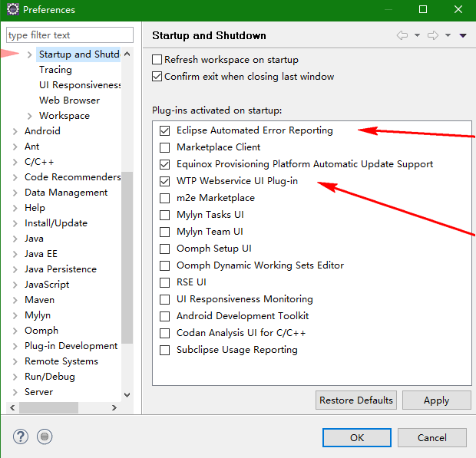The height and width of the screenshot is (458, 476).
Task: Enable Subclipse Usage Reporting plug-in
Action: pyautogui.click(x=164, y=350)
